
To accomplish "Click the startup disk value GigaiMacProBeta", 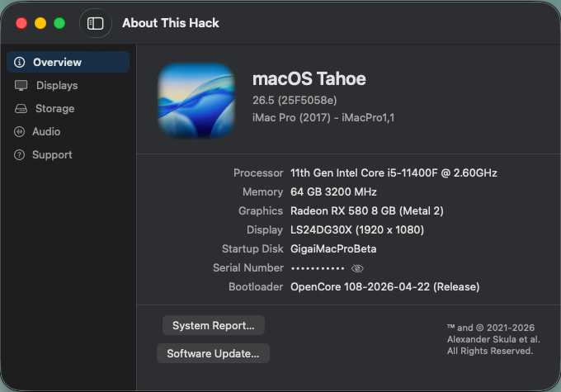I will [333, 248].
